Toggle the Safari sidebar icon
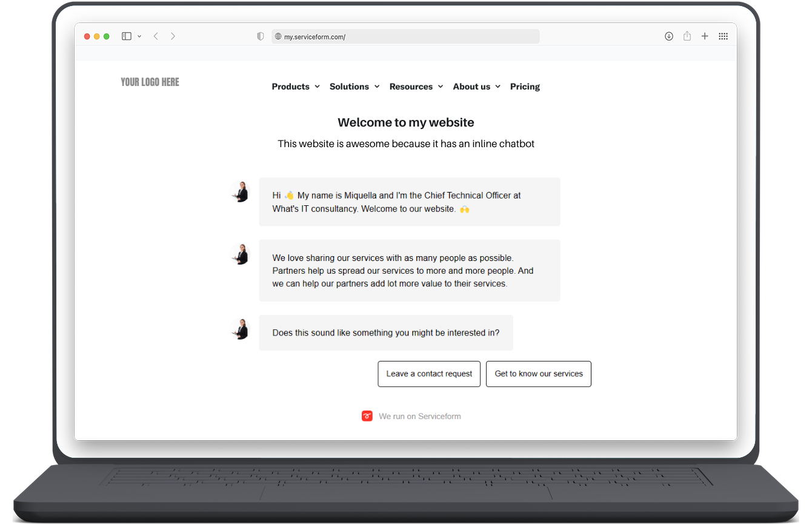The width and height of the screenshot is (812, 525). pos(127,36)
